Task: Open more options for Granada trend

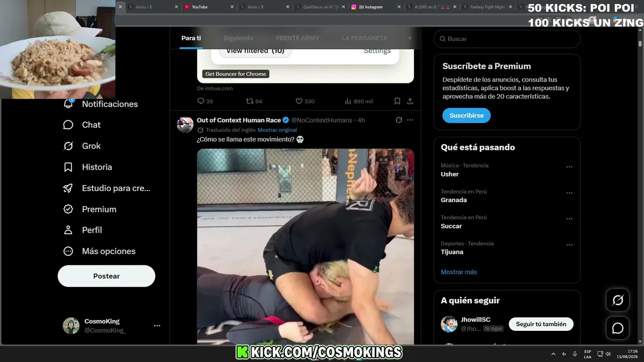Action: pyautogui.click(x=570, y=193)
